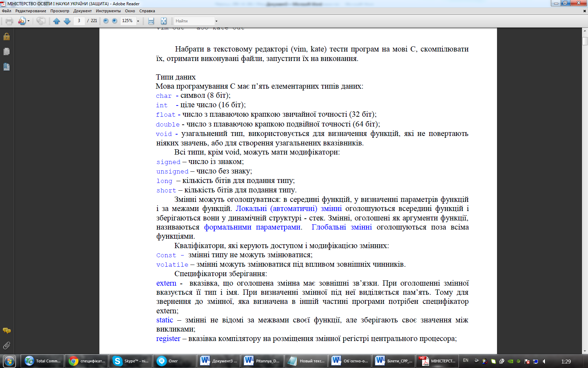Screen dimensions: 588x368
Task: Click the security lock icon in left panel
Action: pos(6,36)
